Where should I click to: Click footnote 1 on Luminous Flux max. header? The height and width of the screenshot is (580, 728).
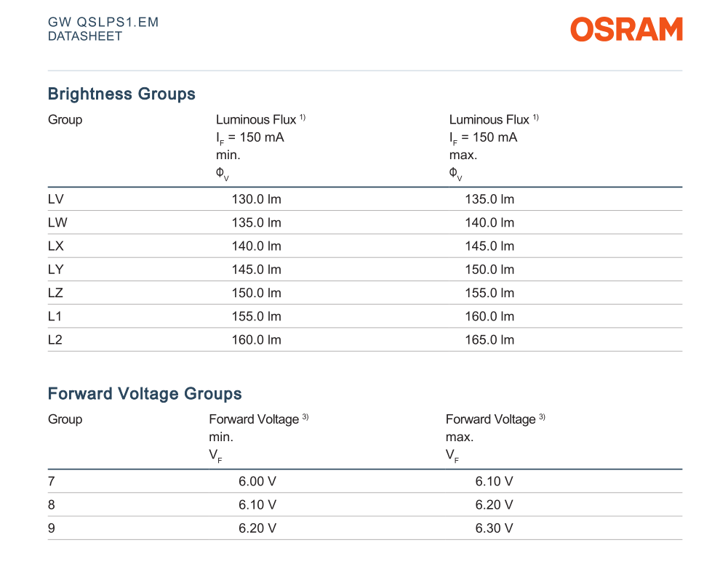tap(535, 118)
